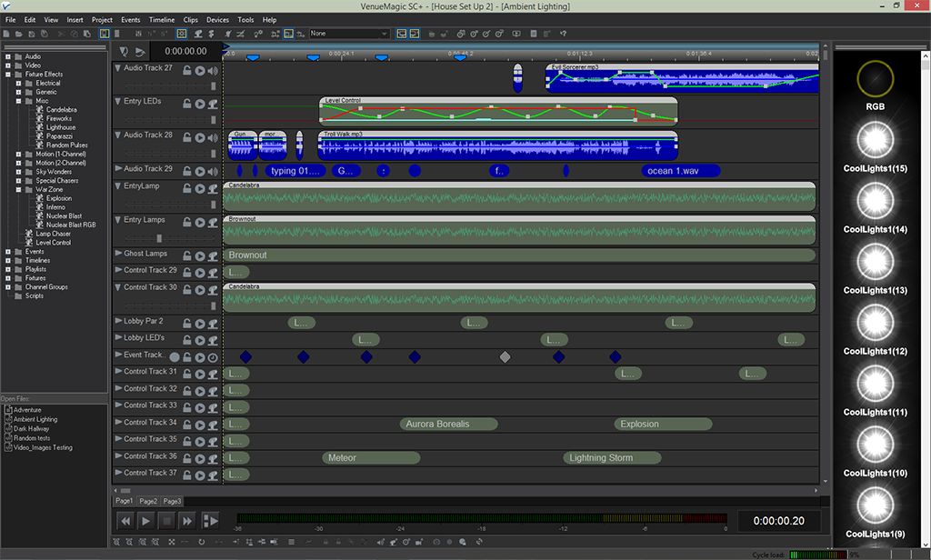The width and height of the screenshot is (931, 560).
Task: Open the Timeline menu
Action: coord(162,19)
